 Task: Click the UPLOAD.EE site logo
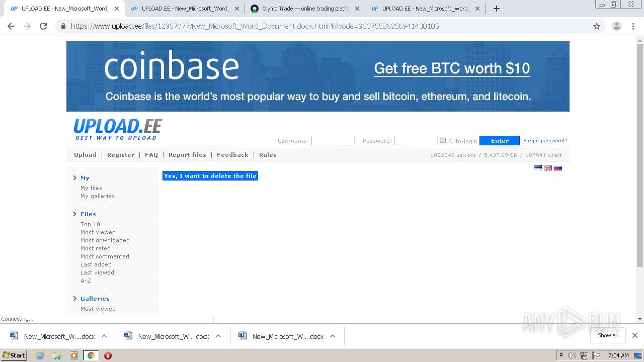pyautogui.click(x=118, y=129)
